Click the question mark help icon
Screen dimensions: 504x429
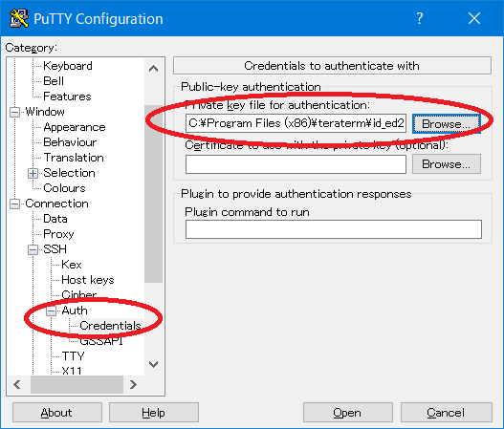[x=420, y=18]
